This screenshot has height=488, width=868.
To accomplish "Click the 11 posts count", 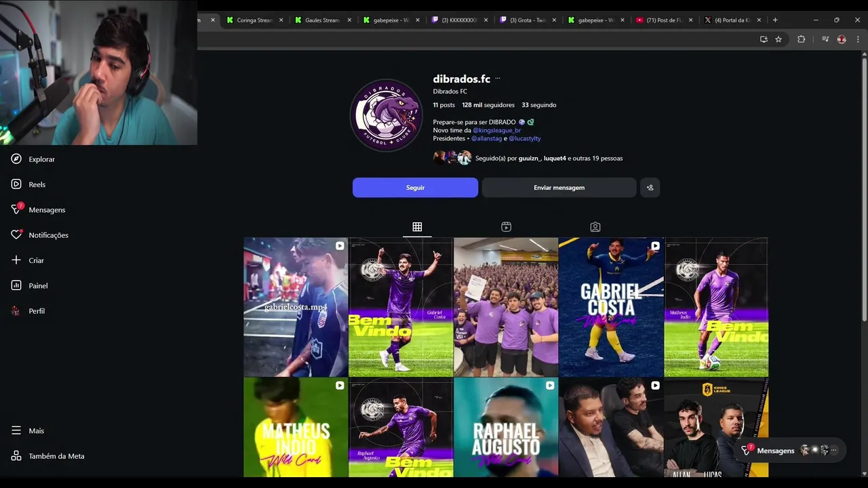I will click(x=444, y=105).
